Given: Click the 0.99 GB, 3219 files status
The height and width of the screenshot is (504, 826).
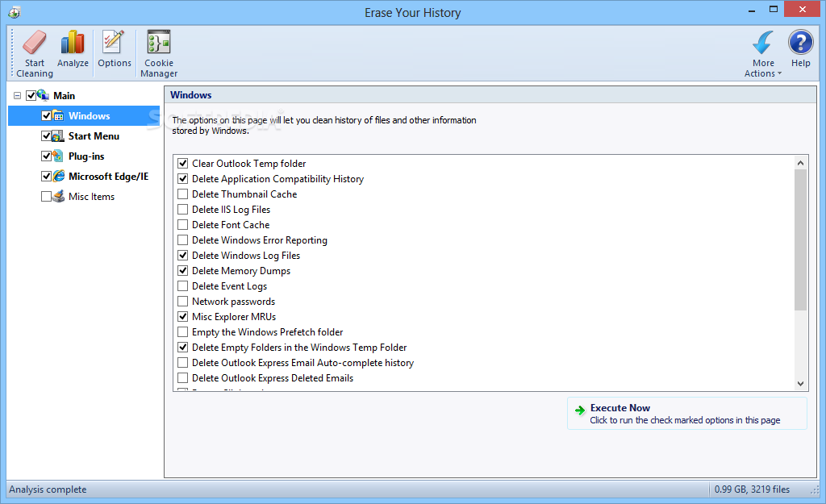Looking at the screenshot, I should pyautogui.click(x=752, y=489).
